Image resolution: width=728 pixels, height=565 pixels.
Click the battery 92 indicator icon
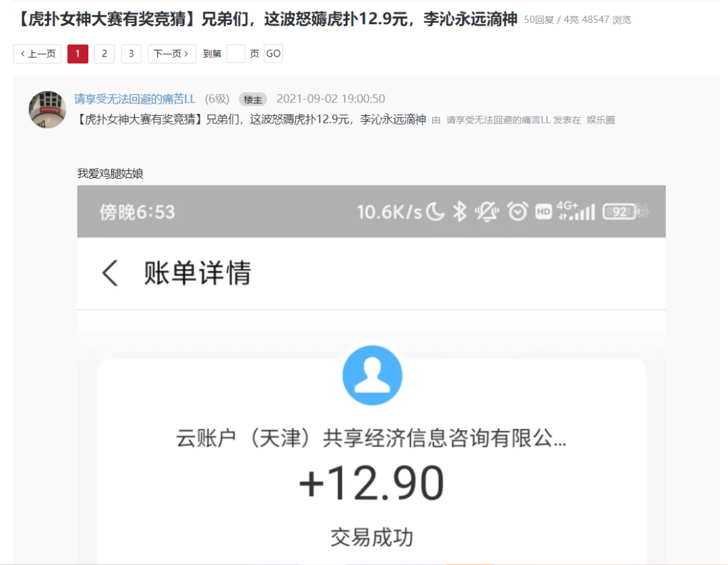coord(620,212)
